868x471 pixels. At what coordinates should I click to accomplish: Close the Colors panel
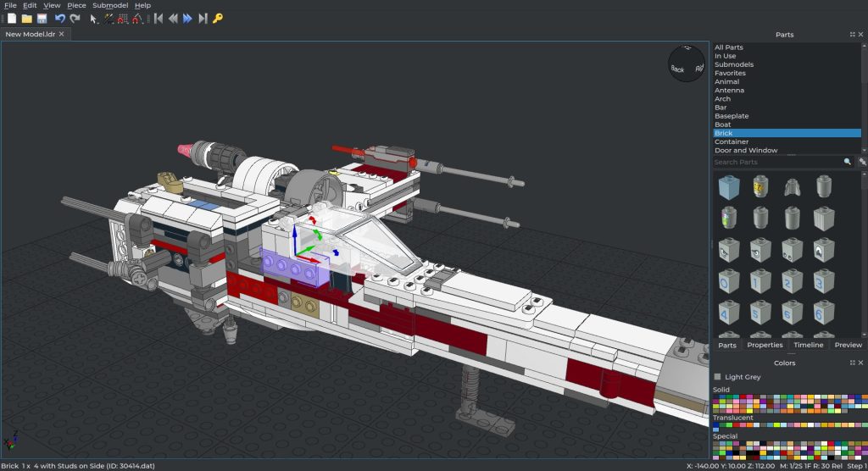(861, 363)
